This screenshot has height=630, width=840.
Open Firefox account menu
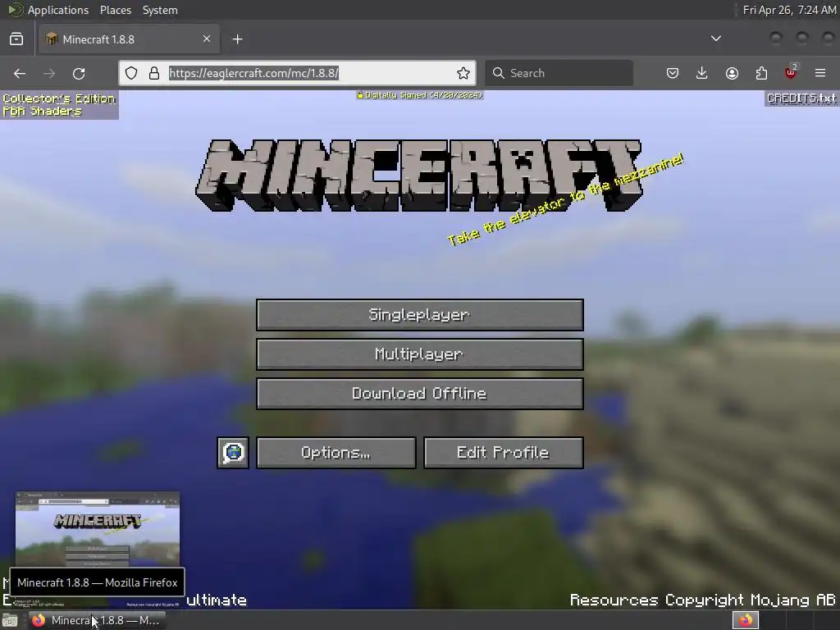[x=732, y=73]
